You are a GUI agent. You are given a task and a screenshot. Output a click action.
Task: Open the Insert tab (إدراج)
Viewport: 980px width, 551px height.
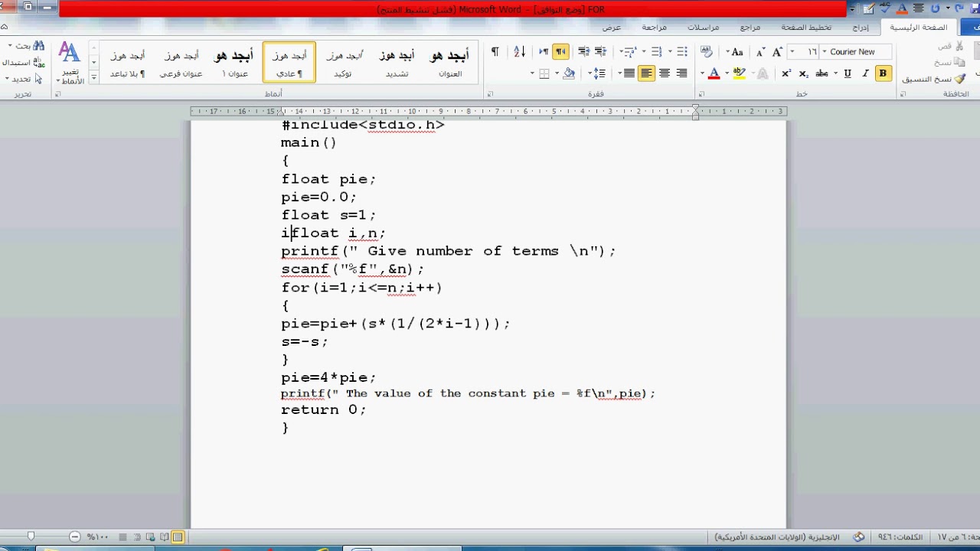861,28
